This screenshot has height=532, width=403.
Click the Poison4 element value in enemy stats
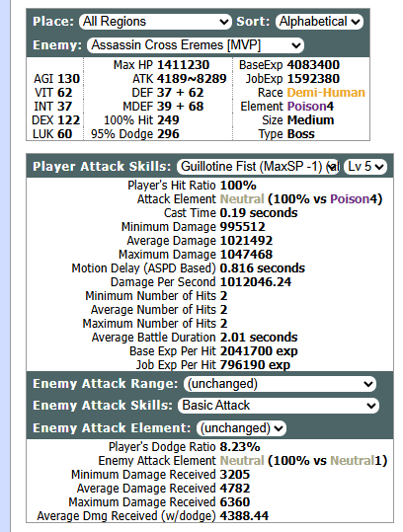[x=310, y=107]
